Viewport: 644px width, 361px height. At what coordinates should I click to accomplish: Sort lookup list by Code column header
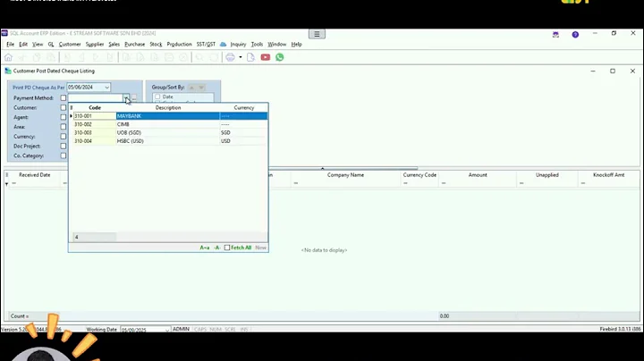point(95,107)
